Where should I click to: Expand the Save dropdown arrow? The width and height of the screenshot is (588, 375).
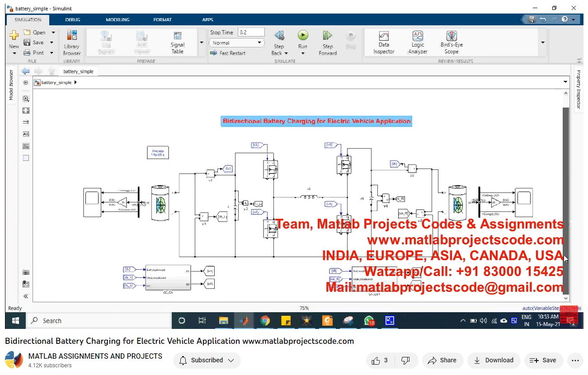click(52, 42)
